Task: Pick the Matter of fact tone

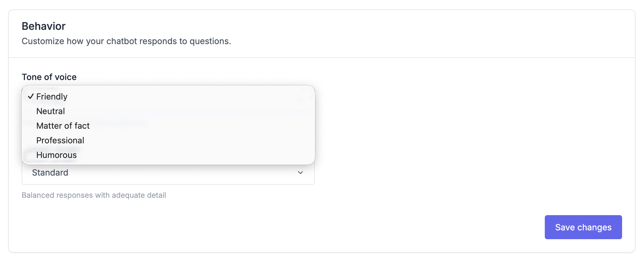Action: tap(63, 126)
